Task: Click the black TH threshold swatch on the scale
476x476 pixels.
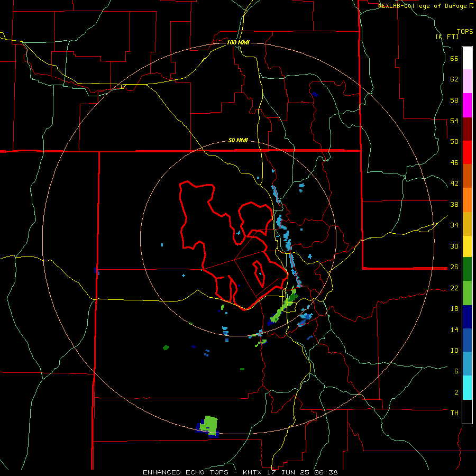Action: (467, 411)
